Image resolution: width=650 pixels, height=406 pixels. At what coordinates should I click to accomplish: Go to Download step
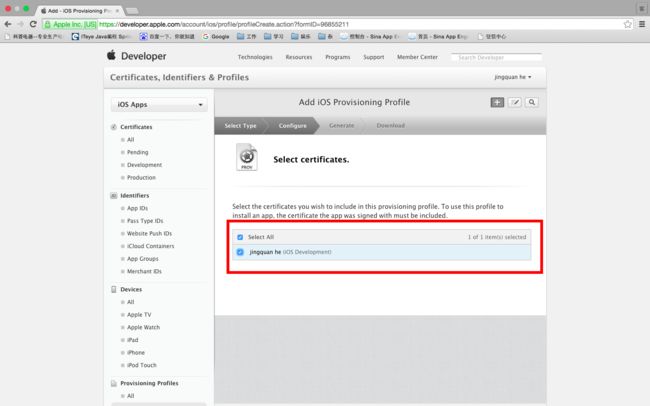(x=390, y=126)
